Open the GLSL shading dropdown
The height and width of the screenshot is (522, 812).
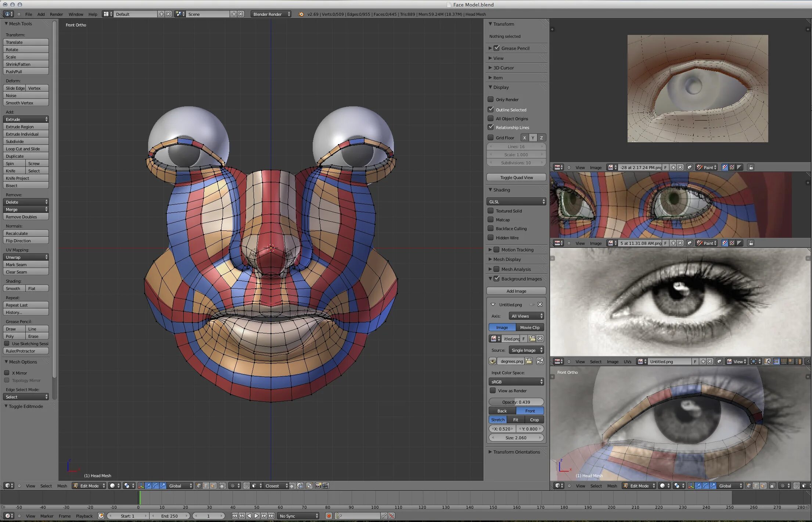(x=516, y=201)
